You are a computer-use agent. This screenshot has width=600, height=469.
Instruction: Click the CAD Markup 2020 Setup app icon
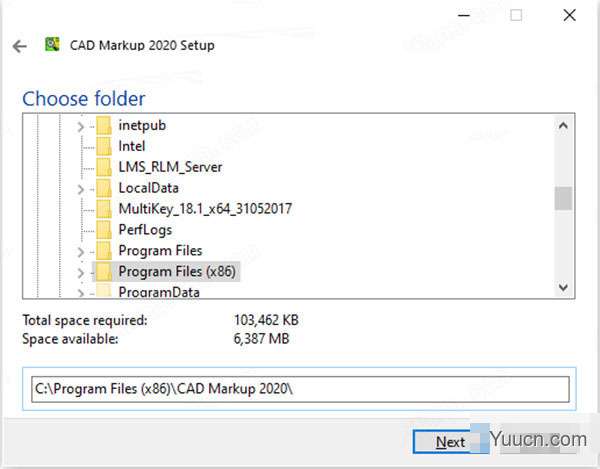pyautogui.click(x=52, y=44)
